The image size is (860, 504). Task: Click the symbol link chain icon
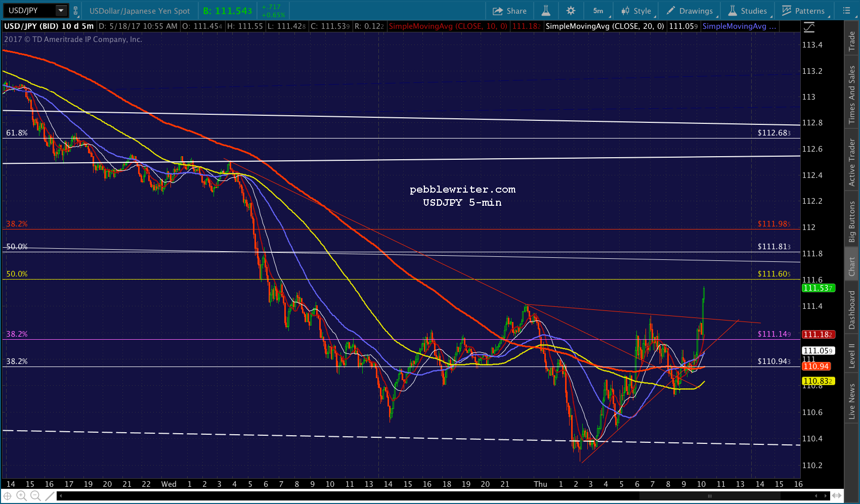click(x=76, y=11)
